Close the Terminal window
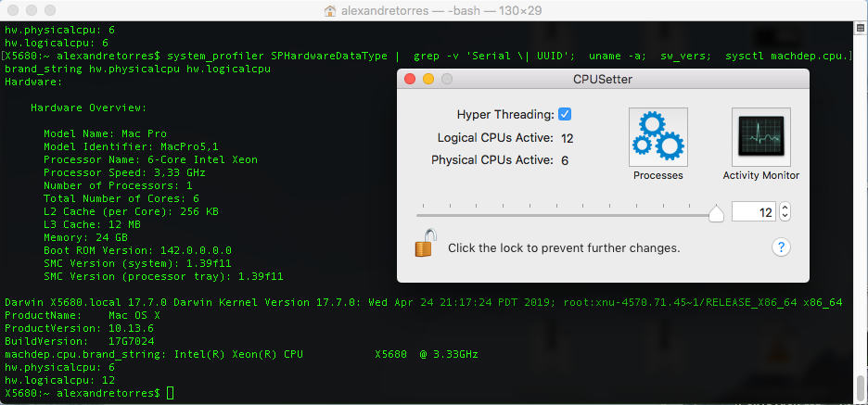The width and height of the screenshot is (868, 405). coord(13,10)
